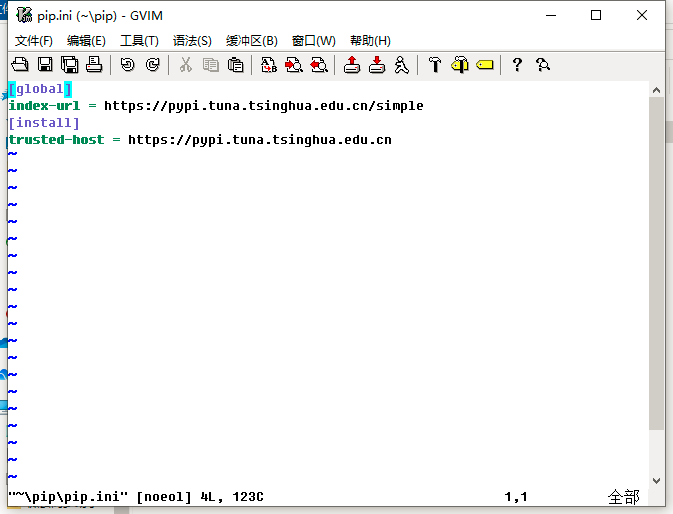Viewport: 673px width, 514px height.
Task: Save session icon with down arrow
Action: click(377, 65)
